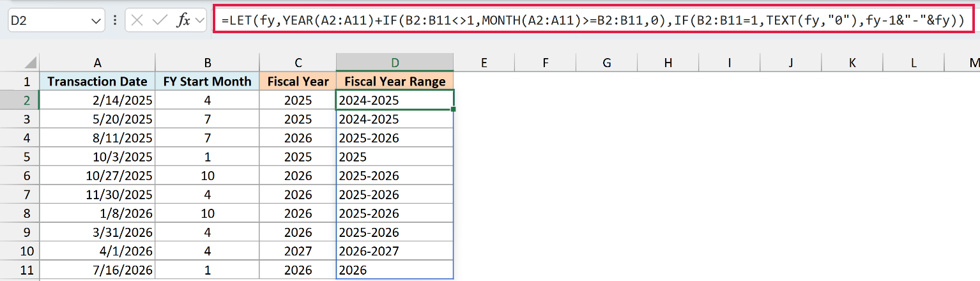Select column K header

852,63
